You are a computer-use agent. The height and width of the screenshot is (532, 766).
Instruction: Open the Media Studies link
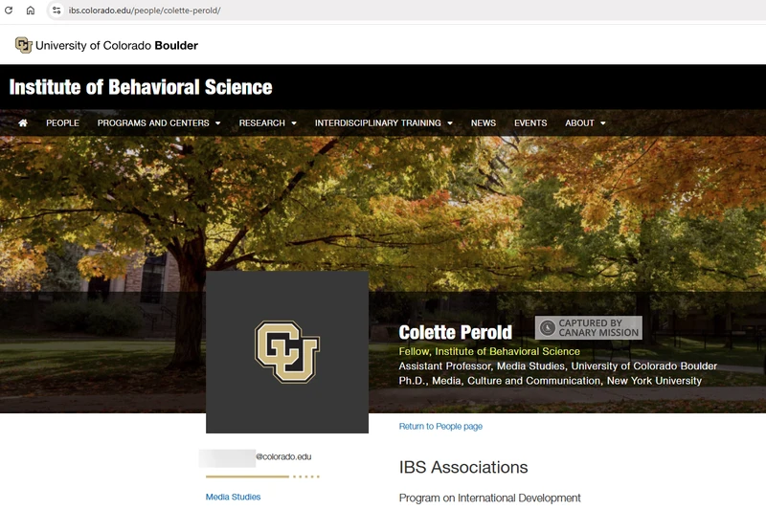point(233,497)
